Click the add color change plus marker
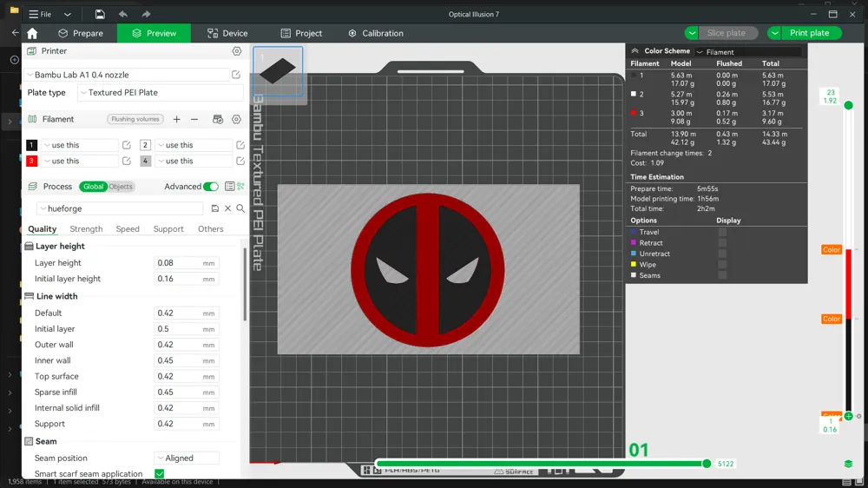 848,416
